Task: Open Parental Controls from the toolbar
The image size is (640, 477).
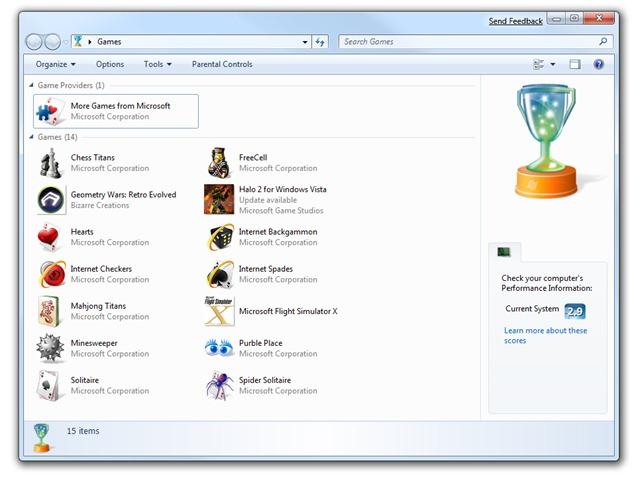Action: pos(222,64)
